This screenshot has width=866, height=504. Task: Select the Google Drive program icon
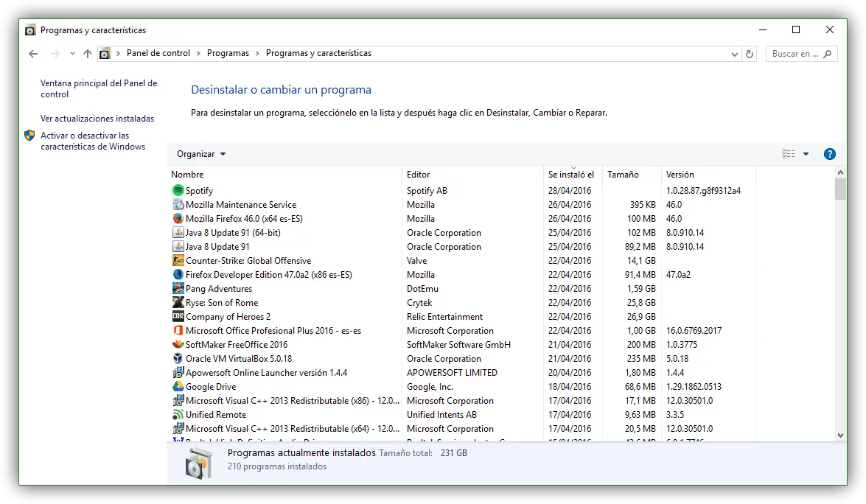pyautogui.click(x=177, y=386)
